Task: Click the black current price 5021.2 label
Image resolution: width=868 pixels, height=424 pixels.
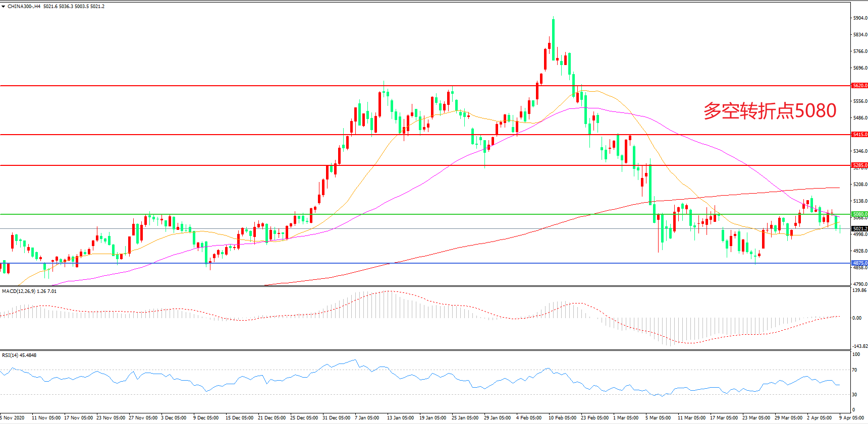Action: 859,229
